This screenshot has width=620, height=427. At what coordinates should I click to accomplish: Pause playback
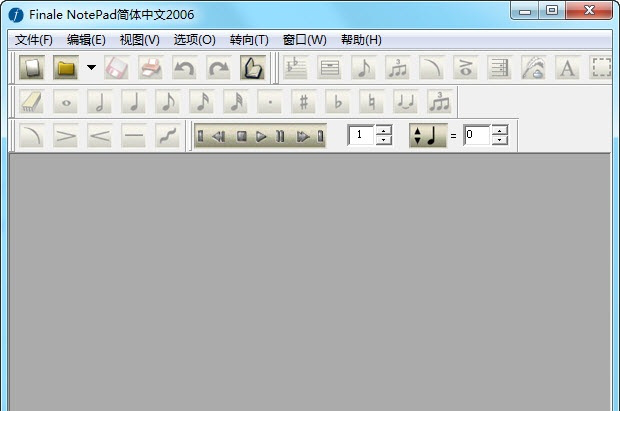(x=280, y=136)
